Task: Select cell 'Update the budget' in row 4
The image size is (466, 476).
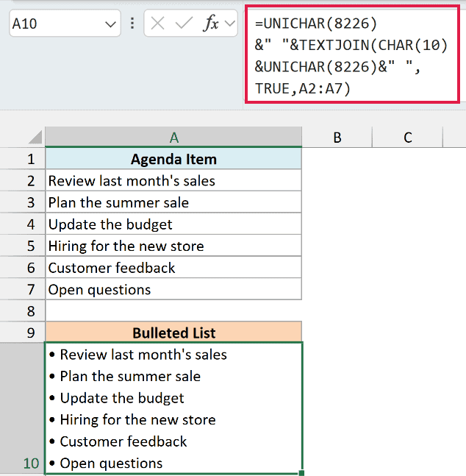Action: pyautogui.click(x=173, y=224)
